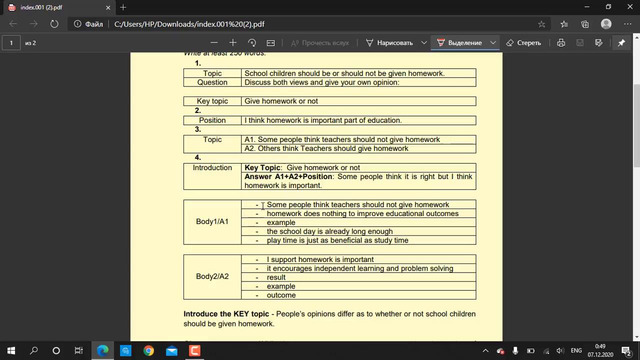Click the scrollbar down arrow
Viewport: 640px width, 360px height.
pyautogui.click(x=636, y=338)
